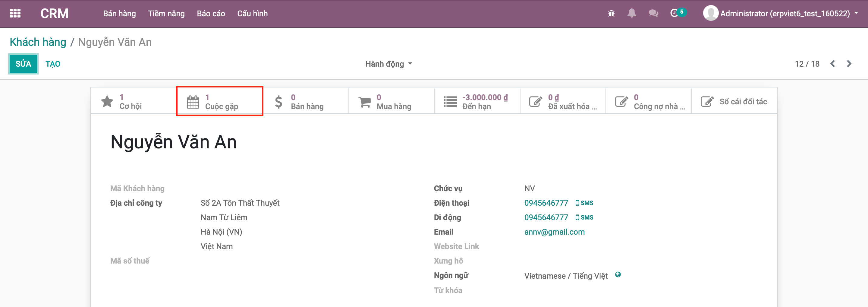Open the Bán hàng sales stat button
Viewport: 868px width, 307px height.
[305, 101]
